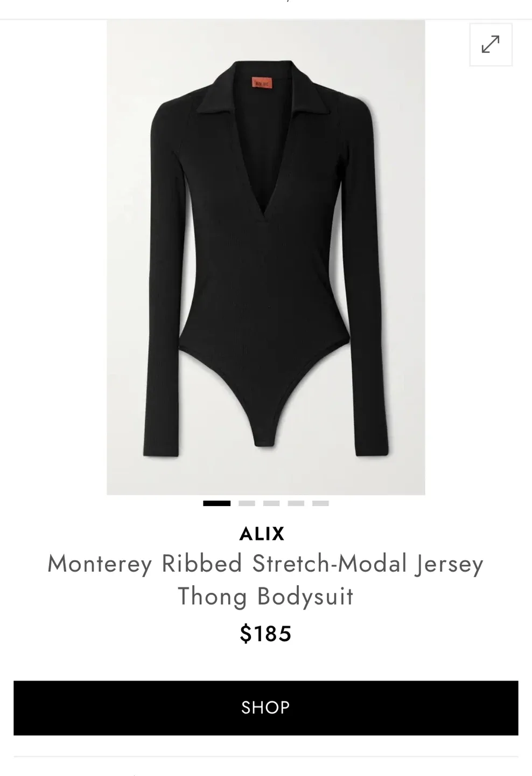Go to the second carousel image indicator

[x=247, y=503]
